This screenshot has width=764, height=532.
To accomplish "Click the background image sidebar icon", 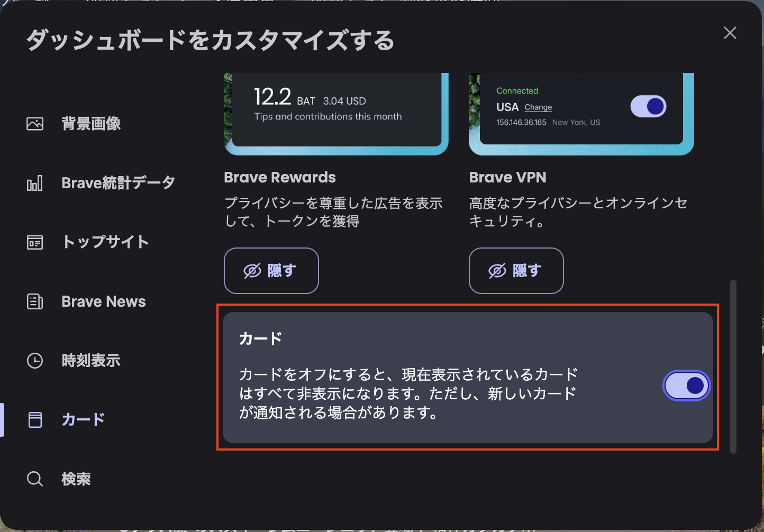I will coord(35,124).
